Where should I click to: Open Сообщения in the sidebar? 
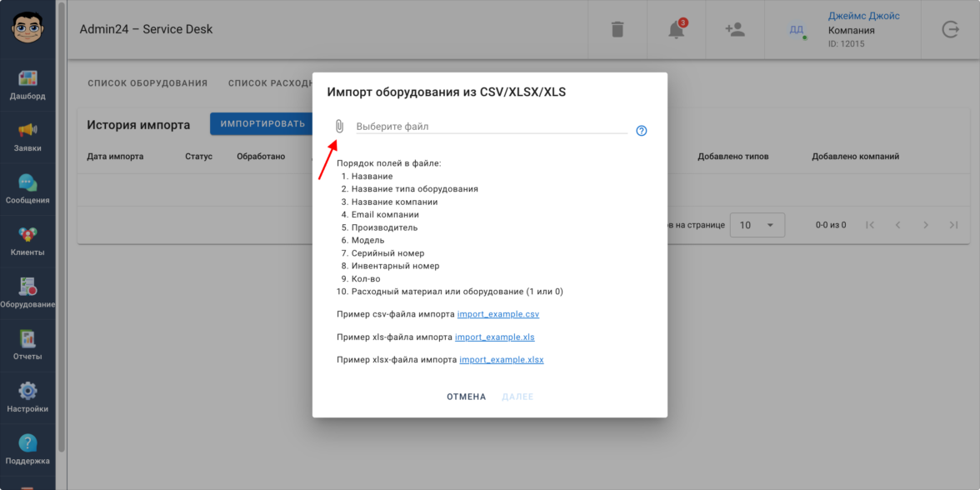pos(27,189)
